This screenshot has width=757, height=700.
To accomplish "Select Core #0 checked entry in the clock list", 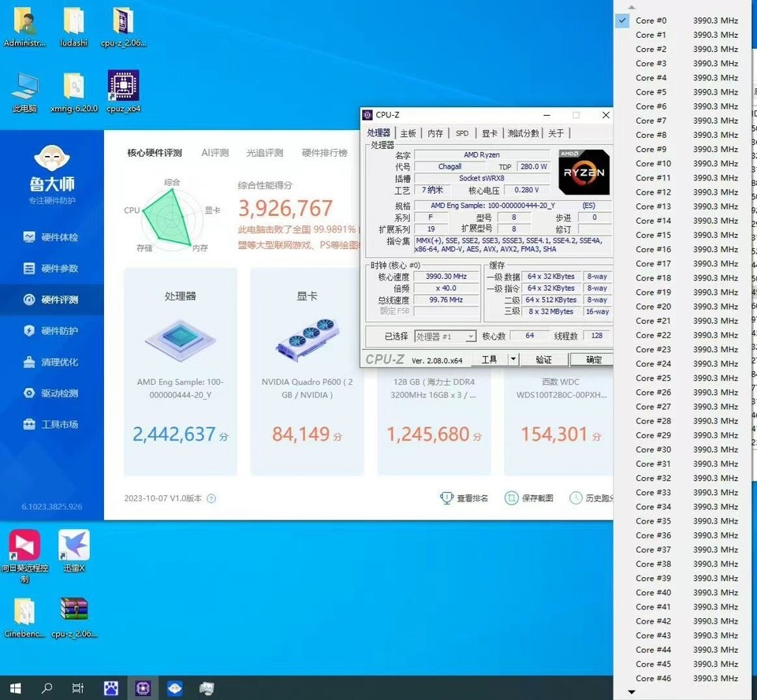I will pyautogui.click(x=683, y=20).
